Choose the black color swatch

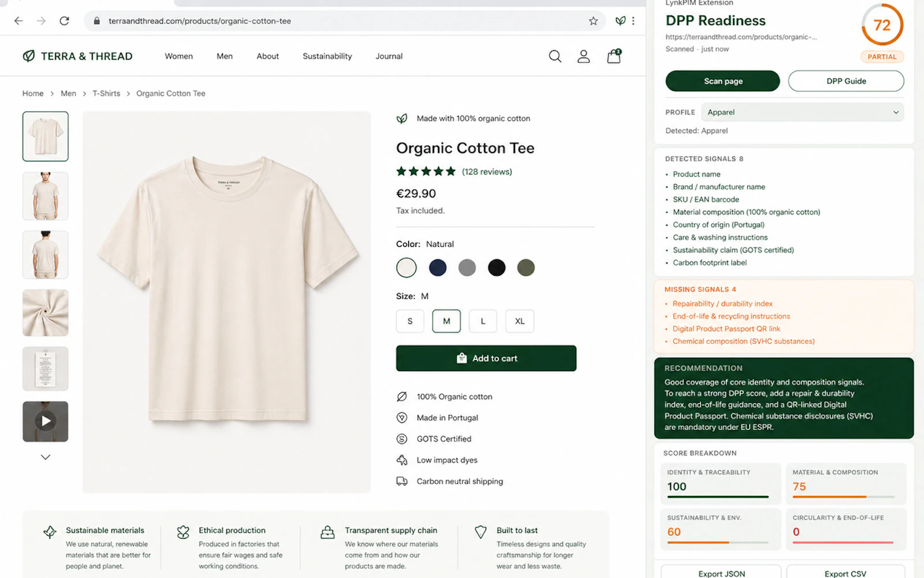tap(497, 268)
